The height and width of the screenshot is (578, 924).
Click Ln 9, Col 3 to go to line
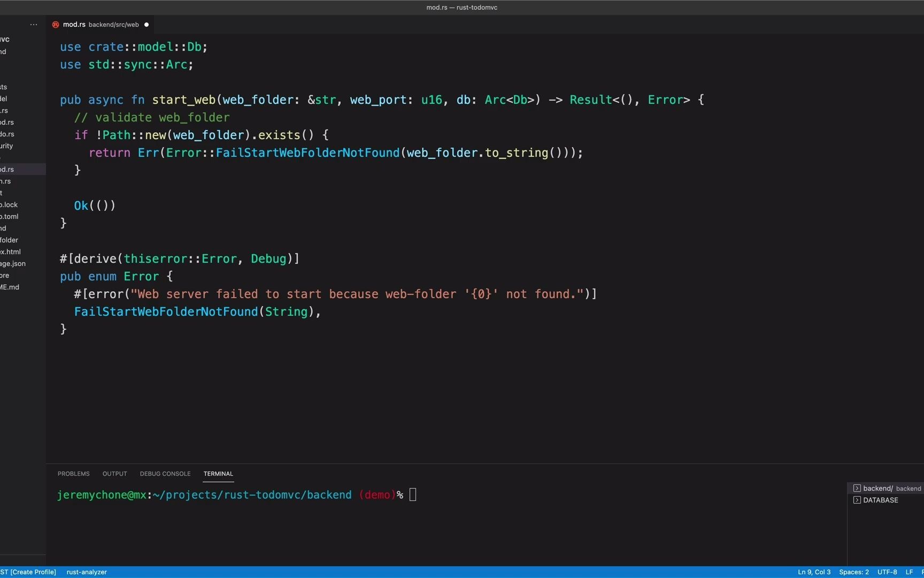pos(813,572)
